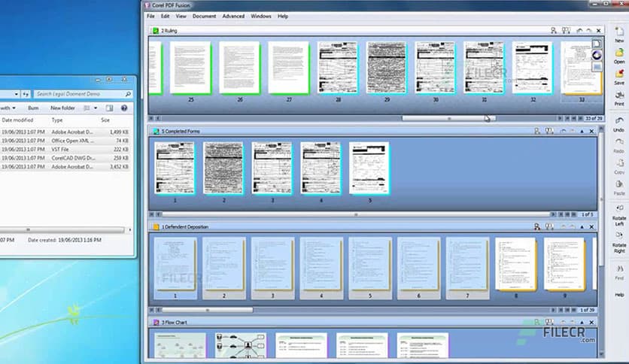This screenshot has width=629, height=364.
Task: Click the Defendent Deposition document title icon
Action: [156, 227]
